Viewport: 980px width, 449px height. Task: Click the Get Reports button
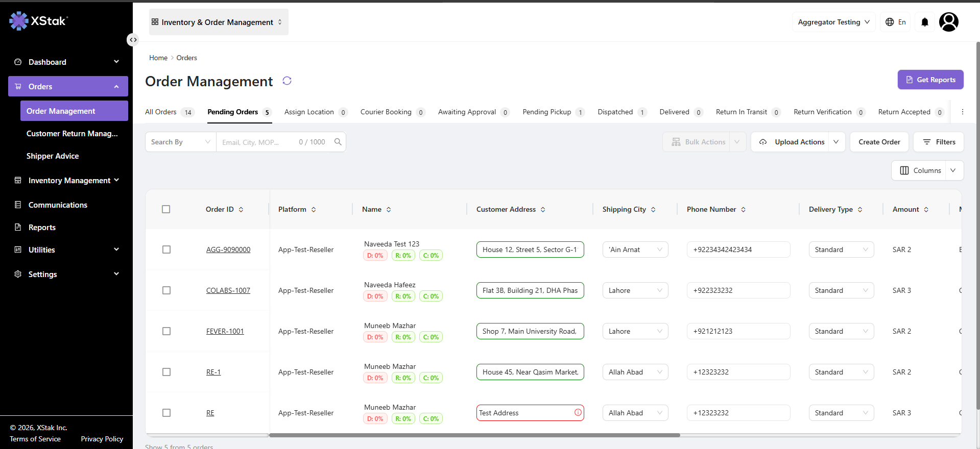(930, 80)
